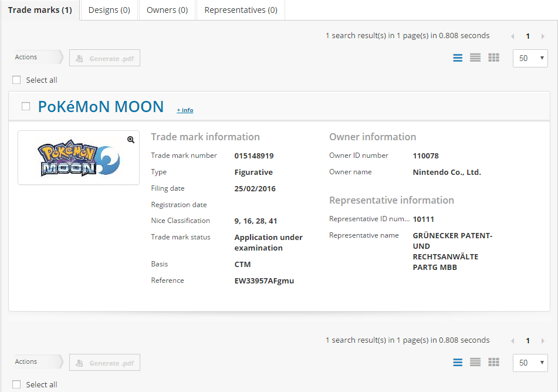Select the compact list view icon at top
This screenshot has height=392, width=558.
click(475, 58)
